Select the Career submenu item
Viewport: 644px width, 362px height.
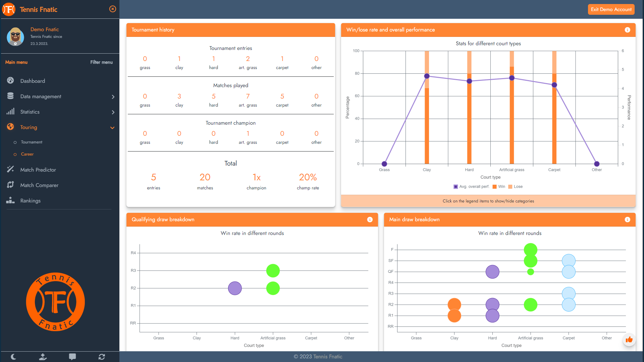coord(27,154)
